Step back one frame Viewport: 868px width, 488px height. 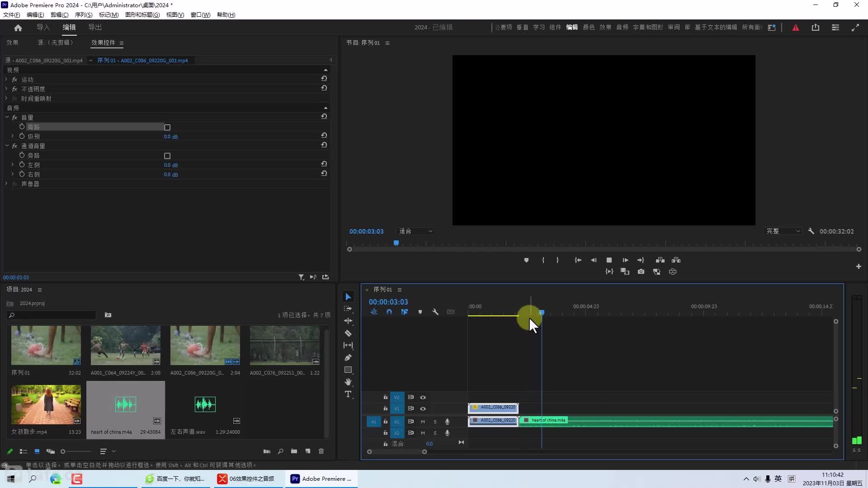tap(594, 260)
